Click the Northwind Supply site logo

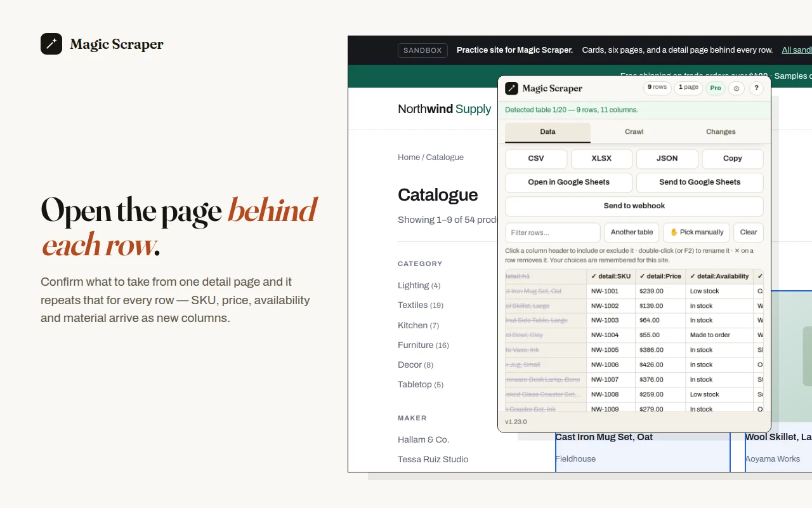pos(444,109)
